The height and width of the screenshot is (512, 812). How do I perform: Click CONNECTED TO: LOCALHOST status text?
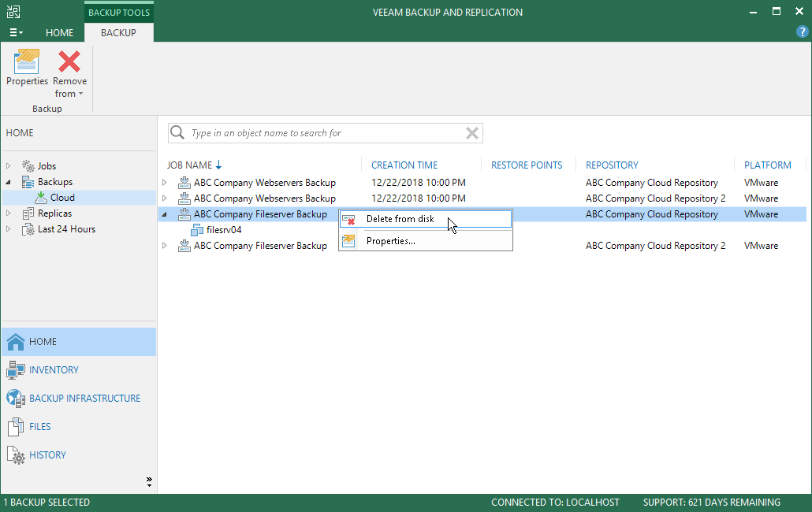(x=555, y=503)
